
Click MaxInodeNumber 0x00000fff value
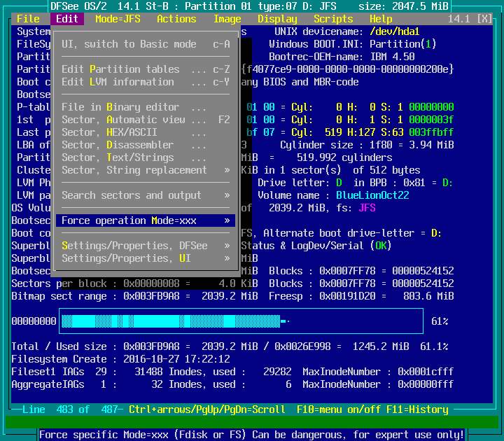(x=426, y=384)
